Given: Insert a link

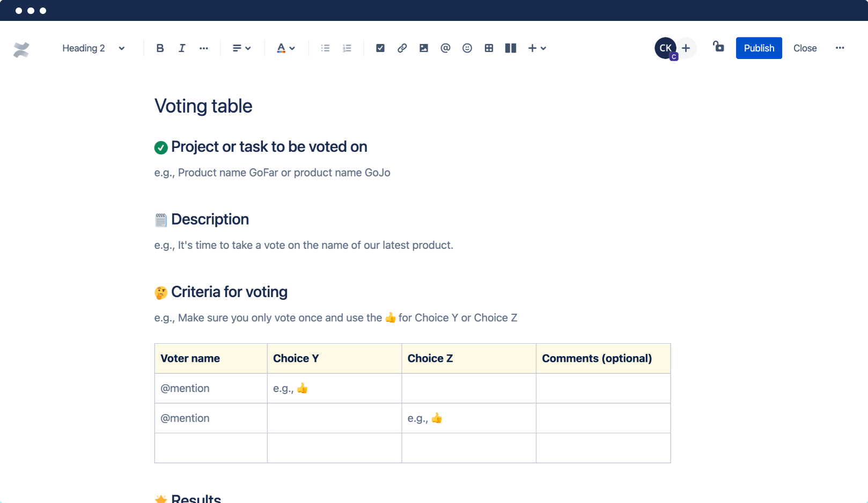Looking at the screenshot, I should tap(402, 48).
